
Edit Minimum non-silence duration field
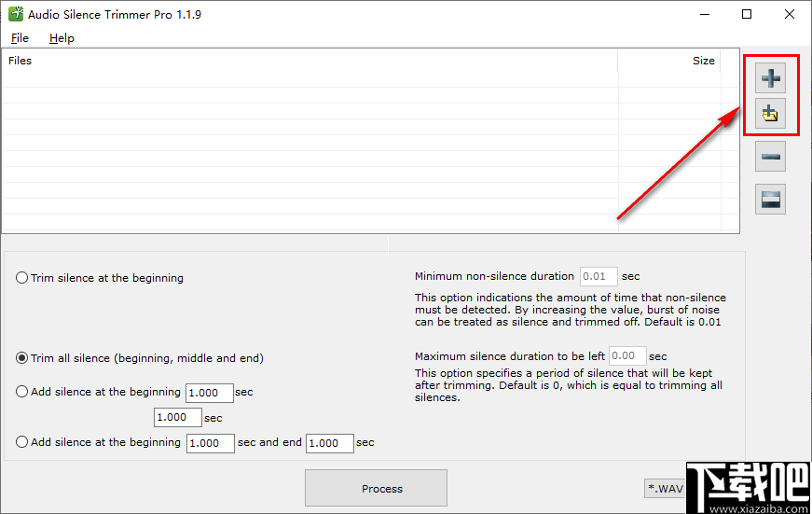coord(599,276)
